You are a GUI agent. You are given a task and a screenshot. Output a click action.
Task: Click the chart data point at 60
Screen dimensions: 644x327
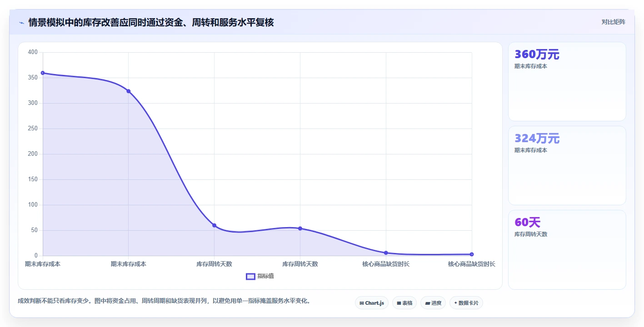coord(214,225)
